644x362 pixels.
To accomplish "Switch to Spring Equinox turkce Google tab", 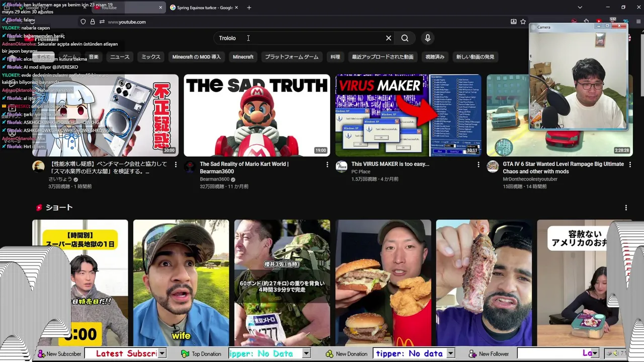I will point(204,8).
